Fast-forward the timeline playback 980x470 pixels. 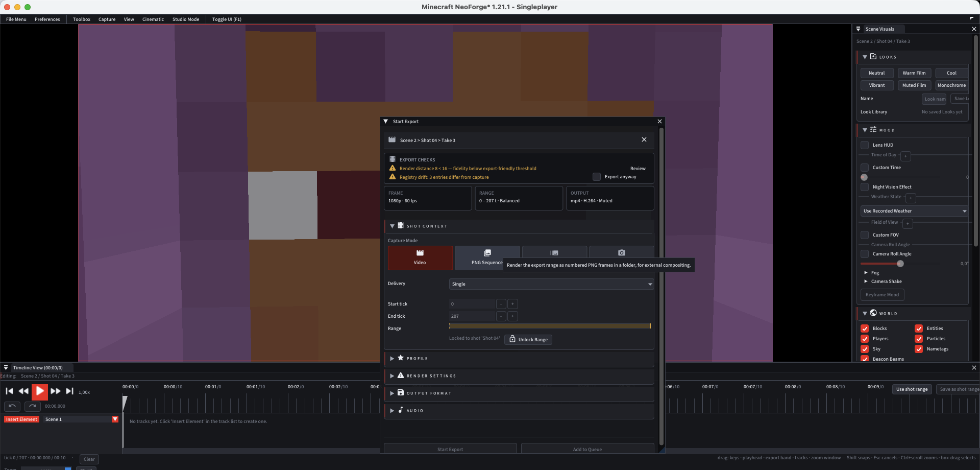pos(56,391)
